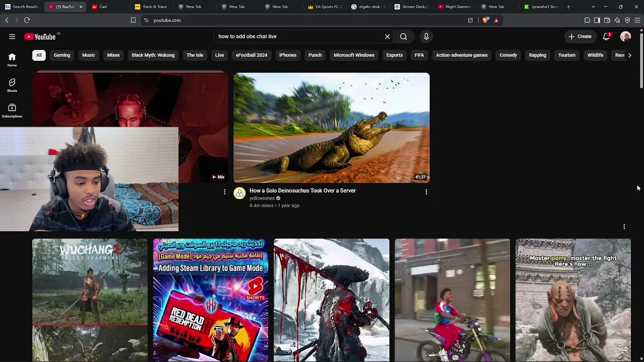Click the Create button

580,36
